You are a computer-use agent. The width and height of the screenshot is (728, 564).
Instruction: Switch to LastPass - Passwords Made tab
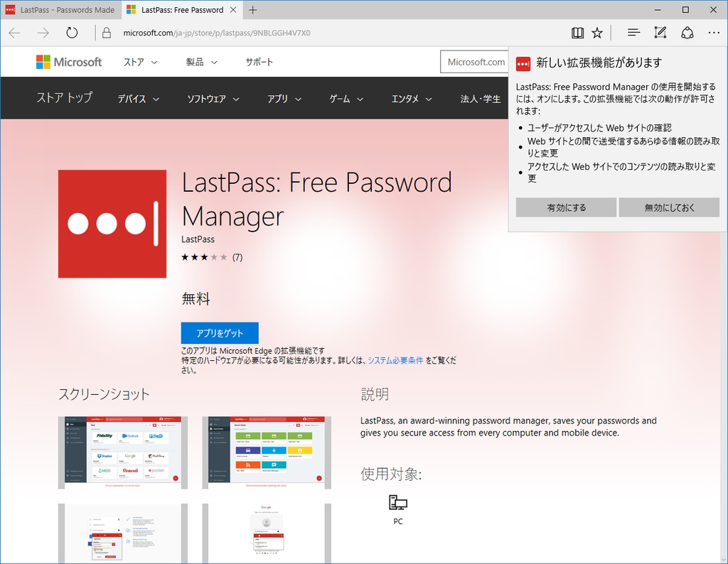point(61,10)
